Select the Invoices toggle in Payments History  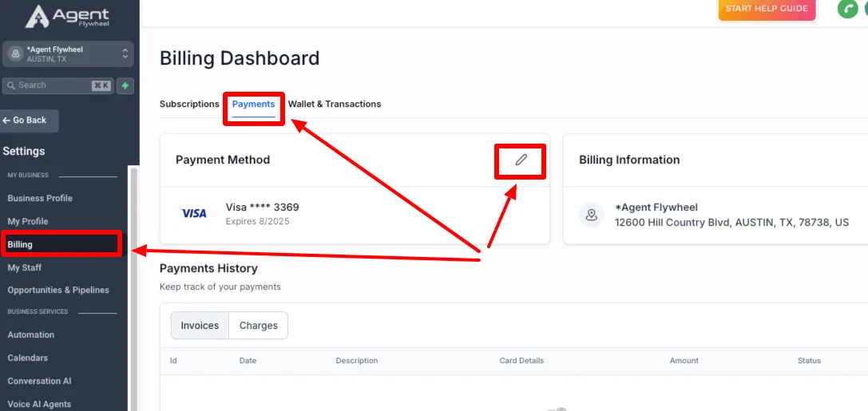click(200, 326)
